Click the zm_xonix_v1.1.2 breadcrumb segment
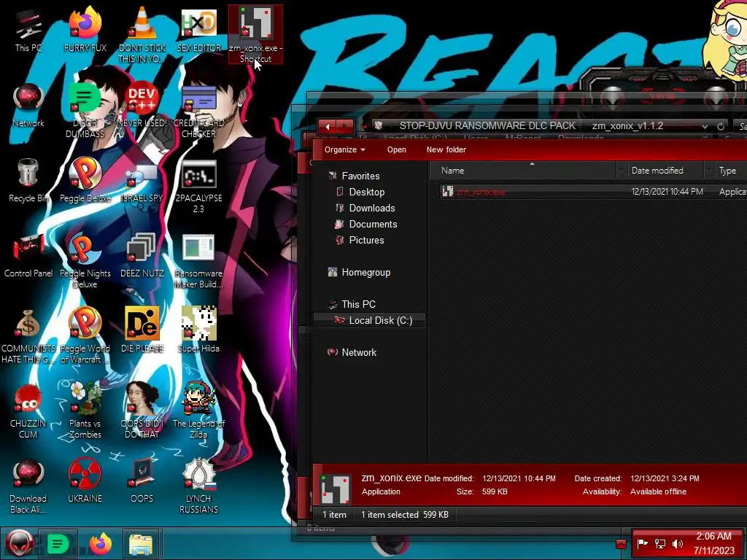 coord(627,125)
